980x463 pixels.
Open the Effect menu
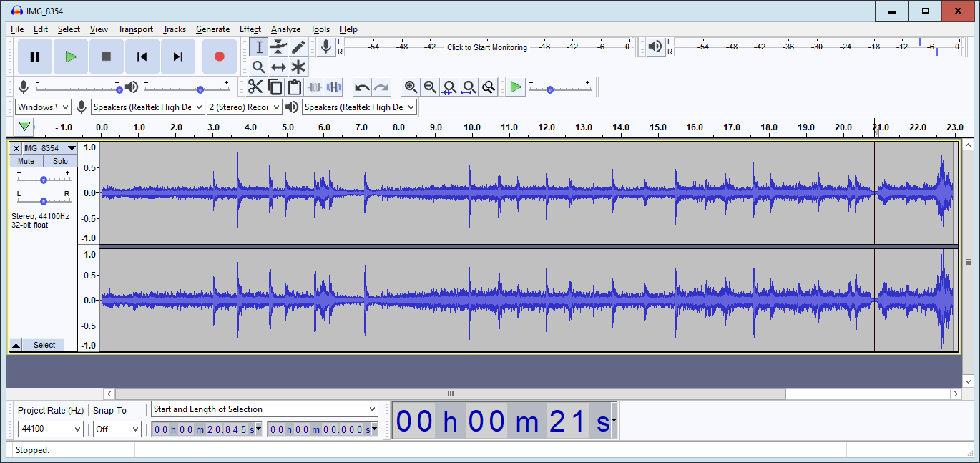250,29
